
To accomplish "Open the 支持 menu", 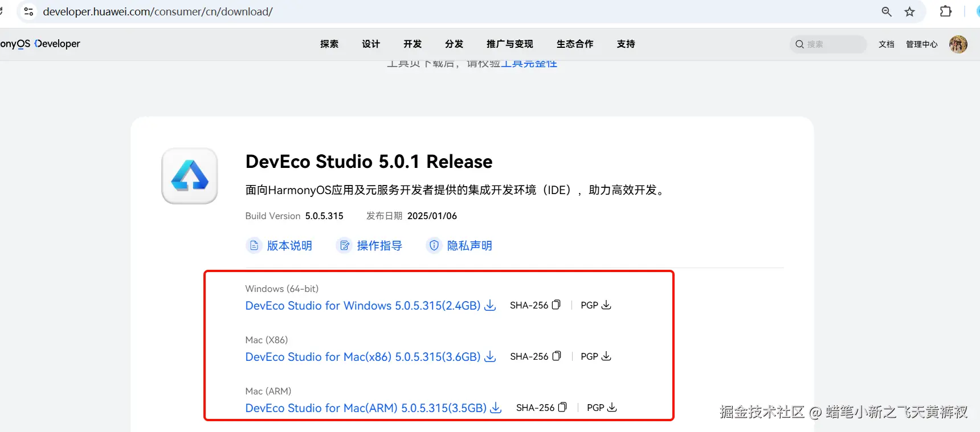I will click(626, 44).
